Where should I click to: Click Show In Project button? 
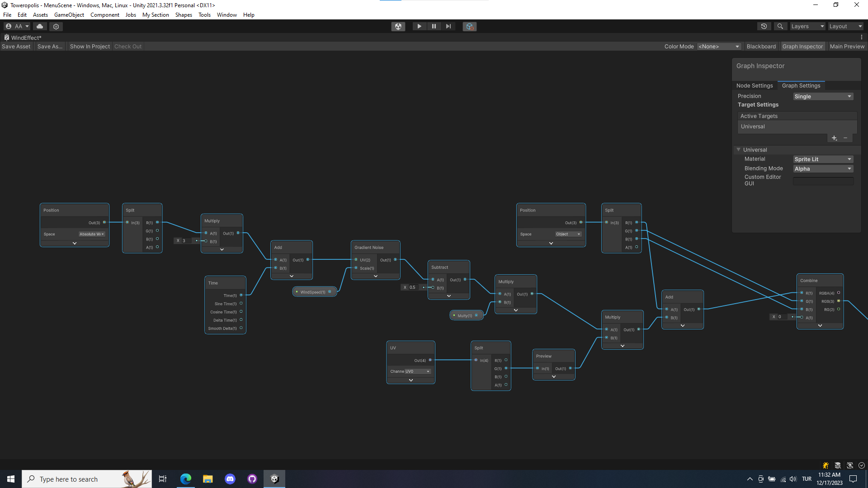[90, 46]
